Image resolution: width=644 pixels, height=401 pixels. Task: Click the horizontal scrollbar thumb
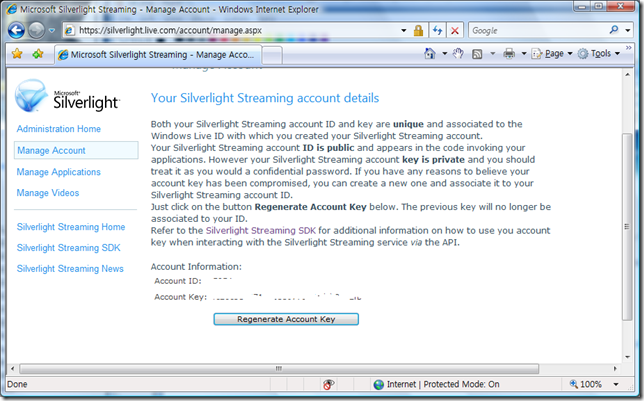[279, 369]
